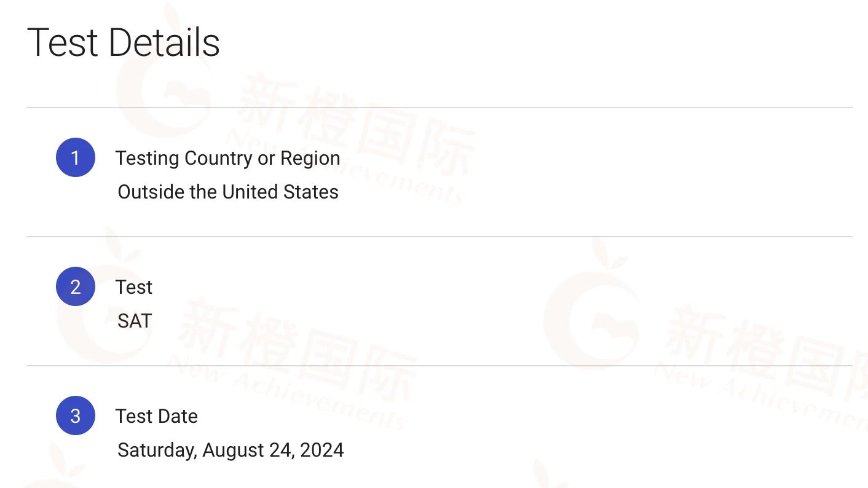
Task: Click the Test step label
Action: click(x=134, y=287)
